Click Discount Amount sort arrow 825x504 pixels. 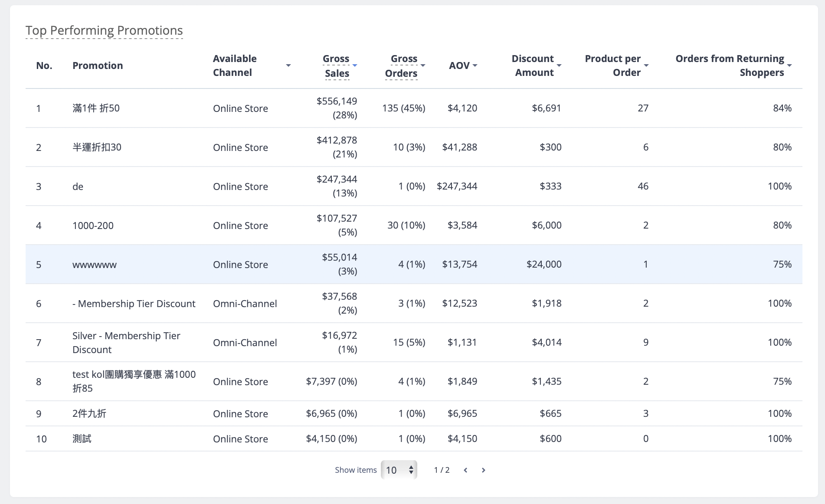(x=559, y=65)
